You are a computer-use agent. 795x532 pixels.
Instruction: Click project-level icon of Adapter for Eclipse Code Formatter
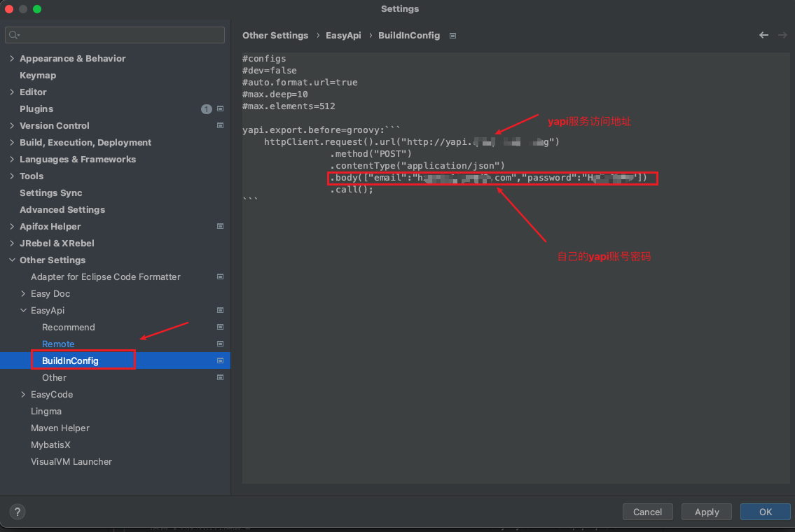[220, 276]
